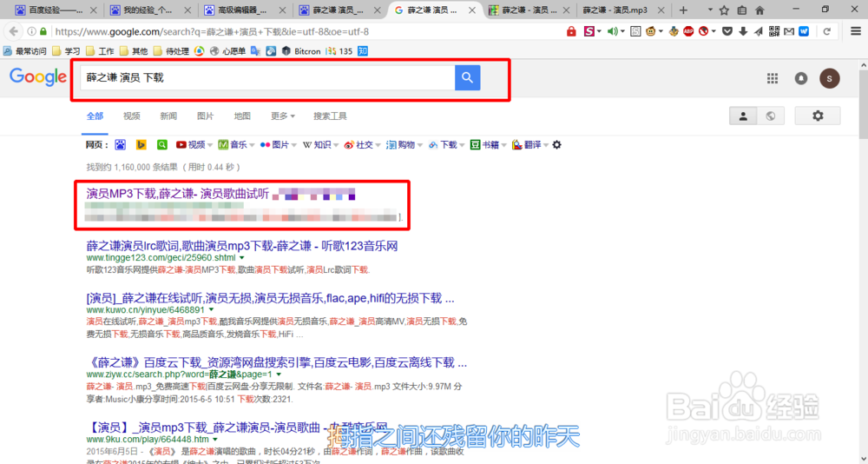Switch to the 我的经验 browser tab
This screenshot has width=868, height=464.
tap(151, 10)
